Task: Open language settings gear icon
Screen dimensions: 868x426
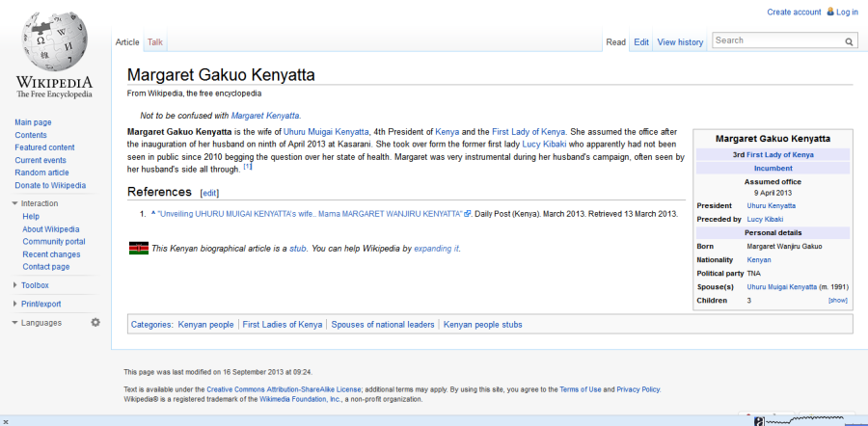Action: pos(95,322)
